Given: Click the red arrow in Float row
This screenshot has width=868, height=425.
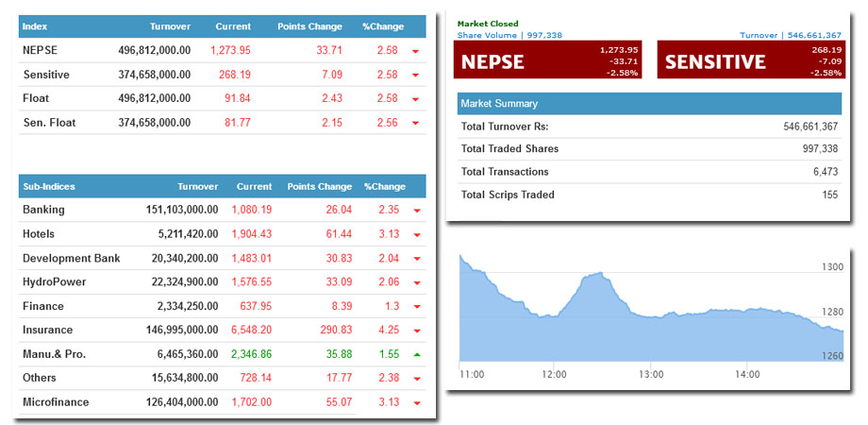Looking at the screenshot, I should point(415,99).
